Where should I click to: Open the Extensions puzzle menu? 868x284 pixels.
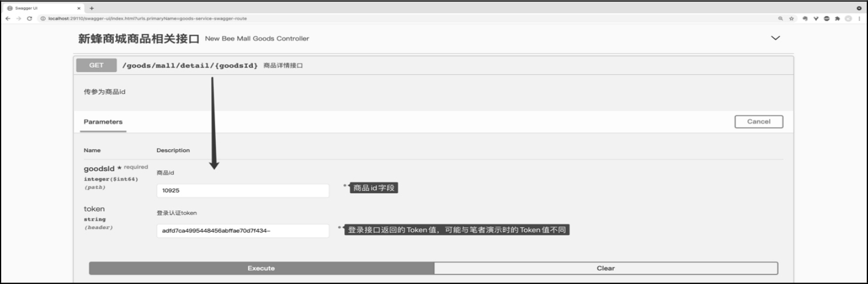pyautogui.click(x=837, y=19)
